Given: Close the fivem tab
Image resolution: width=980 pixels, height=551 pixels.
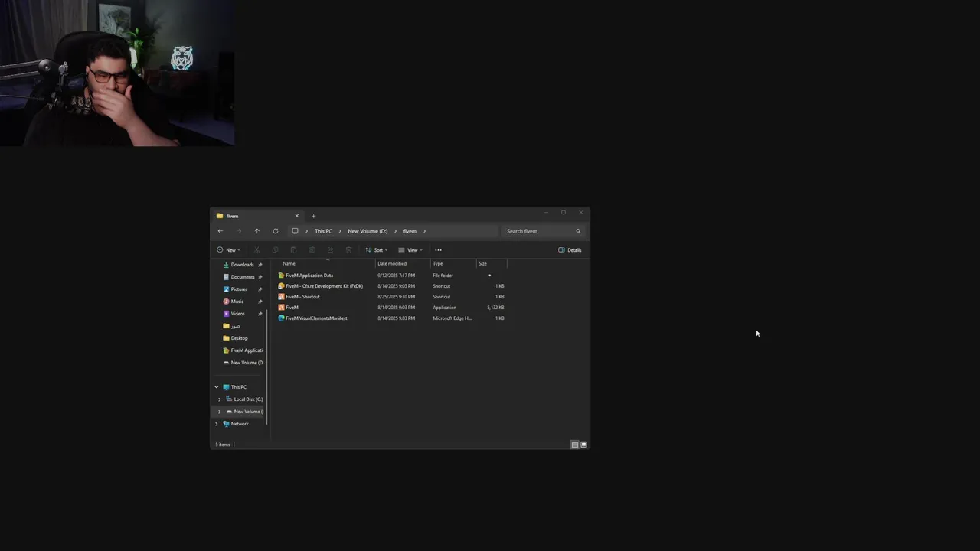Looking at the screenshot, I should tap(297, 216).
